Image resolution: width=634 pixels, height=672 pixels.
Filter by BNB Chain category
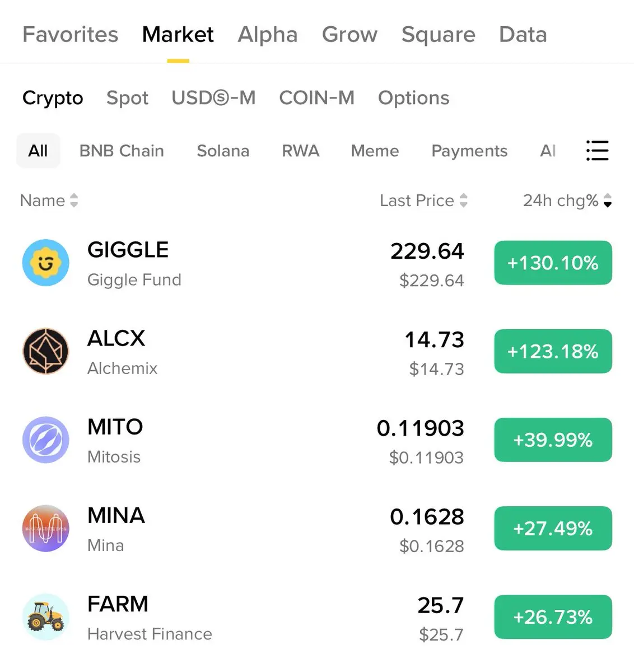click(x=122, y=151)
